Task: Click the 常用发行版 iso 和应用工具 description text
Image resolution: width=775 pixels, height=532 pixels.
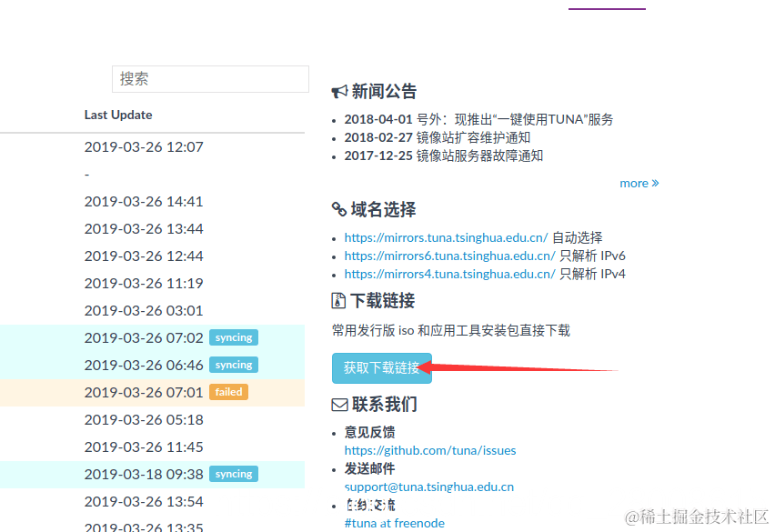Action: click(x=451, y=330)
